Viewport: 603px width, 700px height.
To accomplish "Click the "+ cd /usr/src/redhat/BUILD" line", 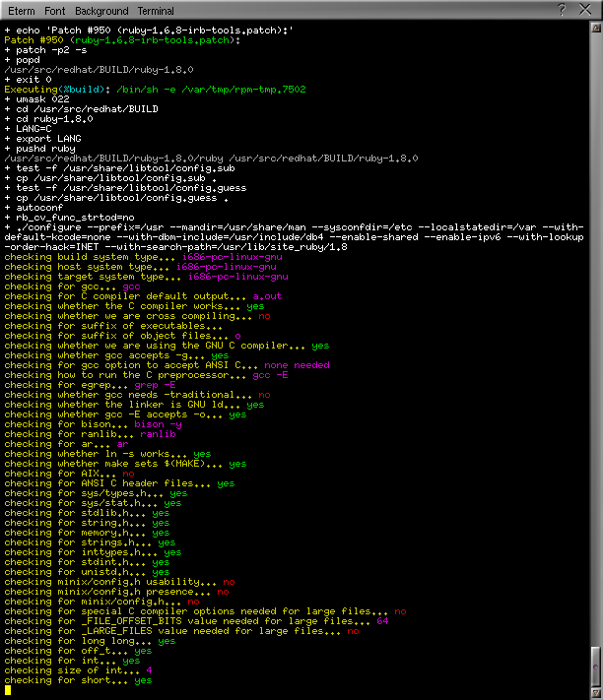I will (82, 109).
